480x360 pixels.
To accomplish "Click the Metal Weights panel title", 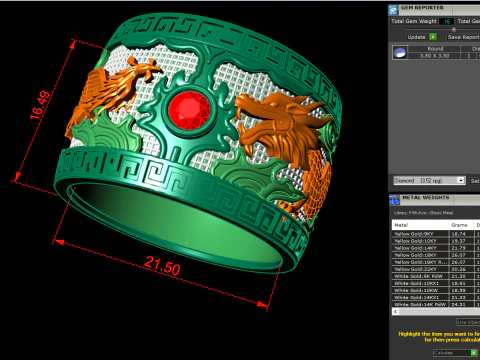I will [426, 198].
